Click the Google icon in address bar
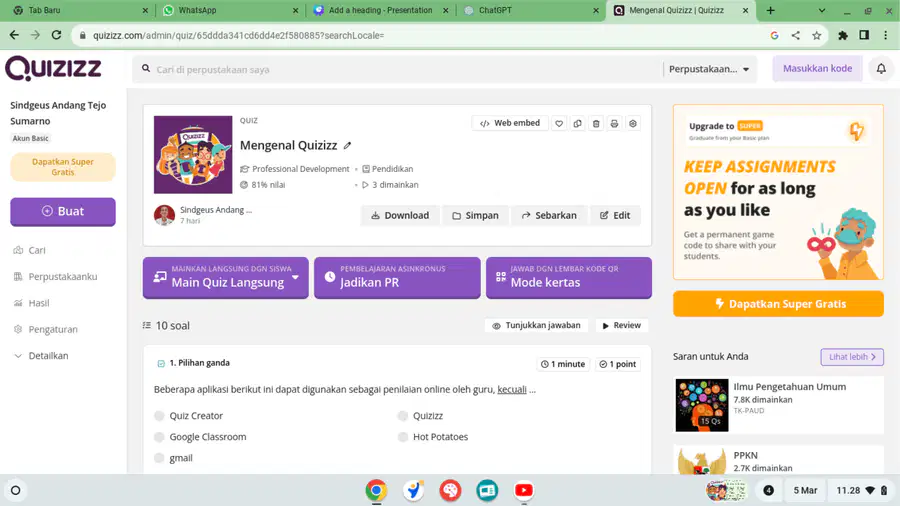The width and height of the screenshot is (900, 506). pos(774,36)
